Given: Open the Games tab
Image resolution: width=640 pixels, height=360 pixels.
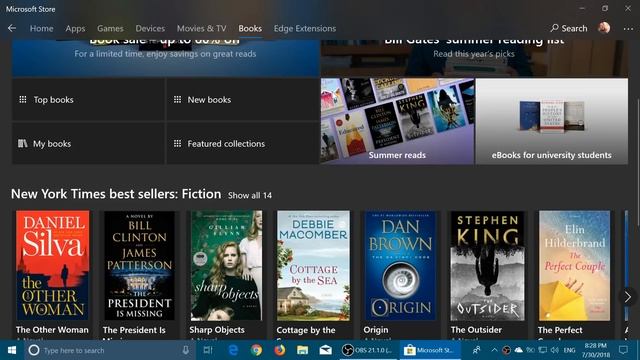Looking at the screenshot, I should coord(110,28).
